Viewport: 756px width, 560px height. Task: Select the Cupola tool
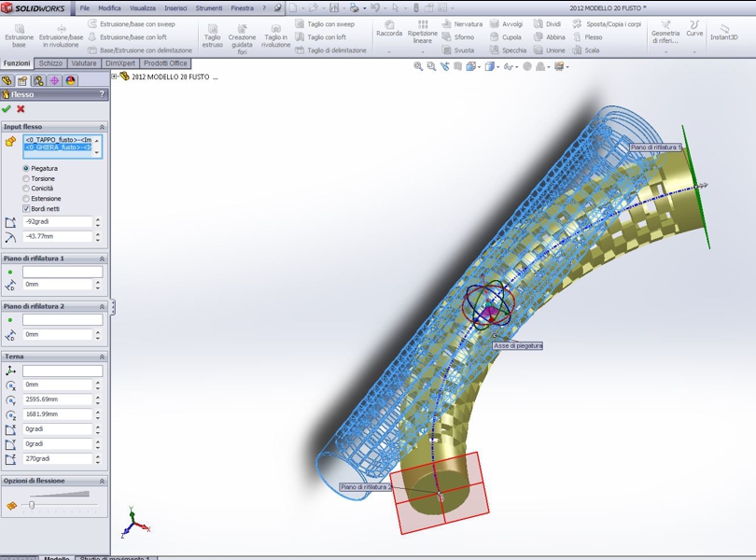click(506, 37)
